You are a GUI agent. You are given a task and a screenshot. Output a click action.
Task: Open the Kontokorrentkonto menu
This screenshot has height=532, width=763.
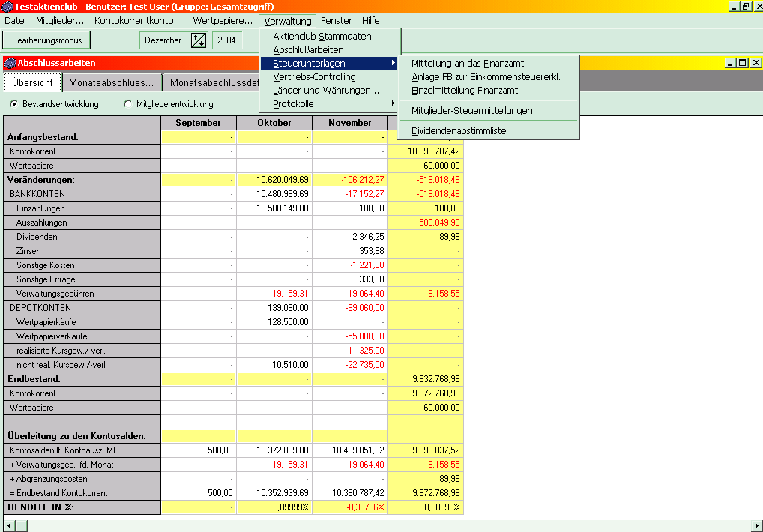coord(138,21)
